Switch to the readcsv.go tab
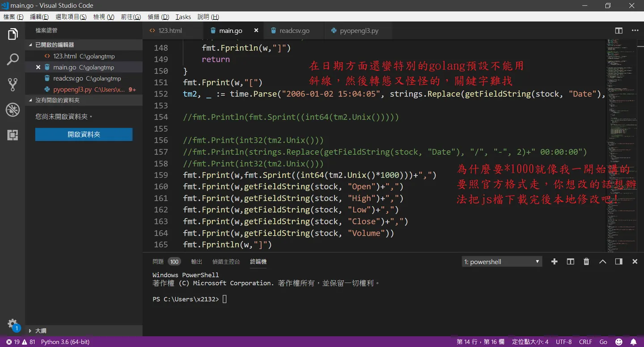The image size is (644, 347). pyautogui.click(x=294, y=30)
